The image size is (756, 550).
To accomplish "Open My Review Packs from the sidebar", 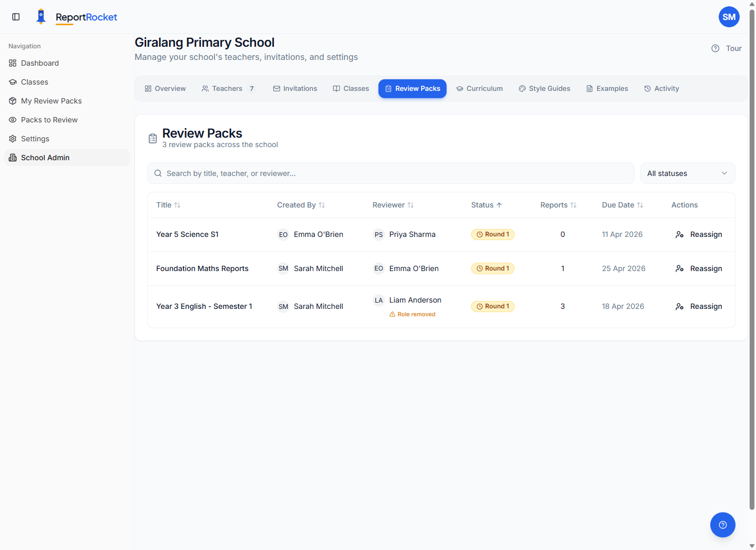I will pos(51,100).
